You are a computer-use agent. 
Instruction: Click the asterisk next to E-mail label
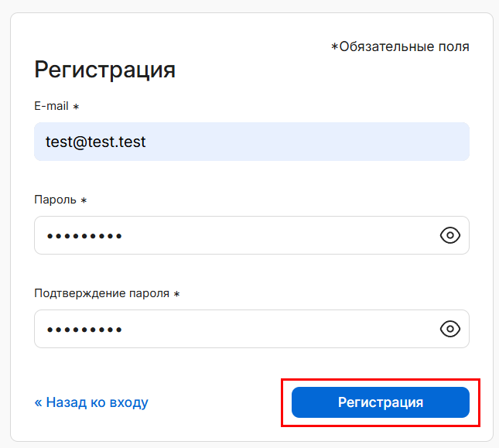point(76,107)
